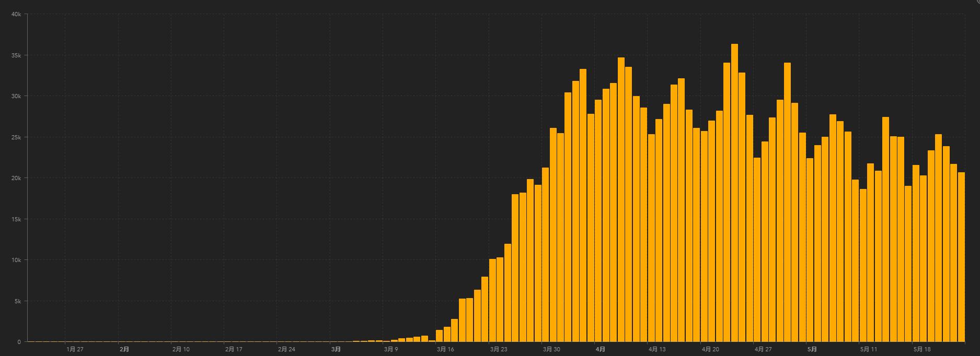
Task: Click the 4月 13 date label
Action: [657, 349]
